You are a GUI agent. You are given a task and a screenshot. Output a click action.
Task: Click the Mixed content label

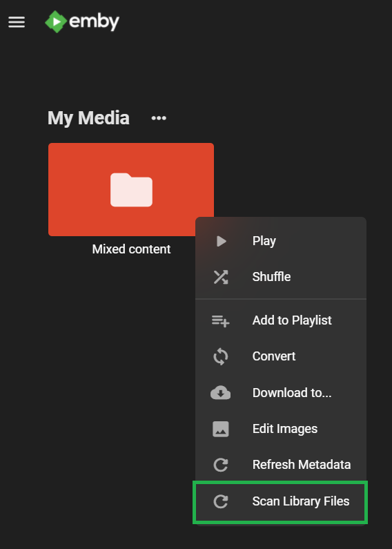(x=131, y=249)
